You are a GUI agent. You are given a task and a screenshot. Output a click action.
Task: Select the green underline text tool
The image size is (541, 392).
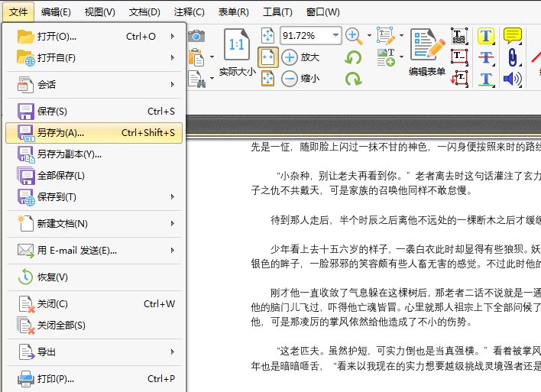[x=486, y=79]
